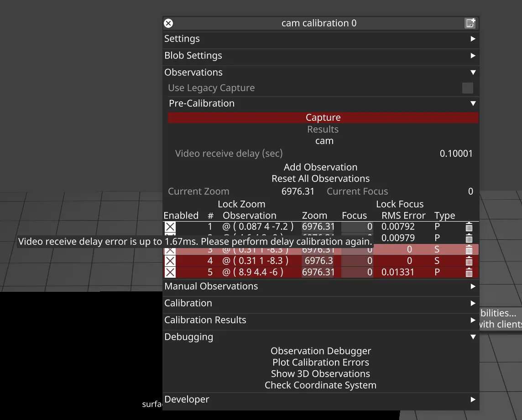Screen dimensions: 522x420
Task: Delete observation 1 with the trash icon
Action: 469,227
